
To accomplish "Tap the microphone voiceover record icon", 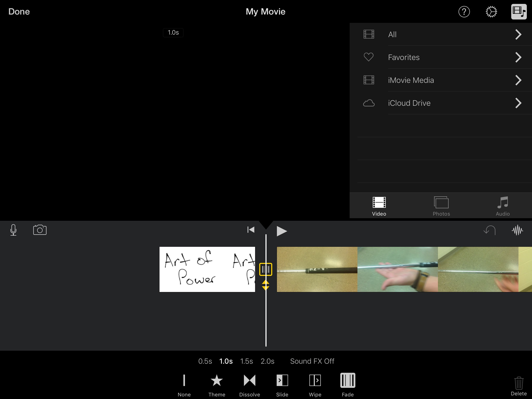I will tap(14, 230).
